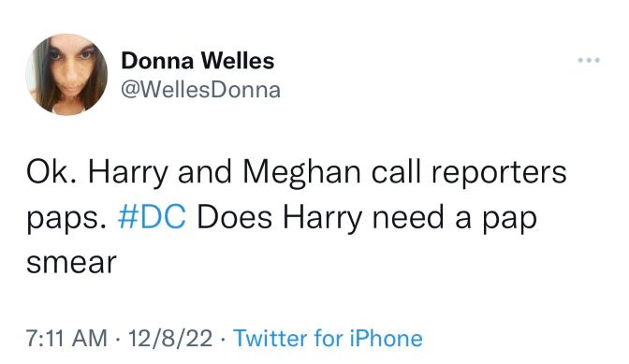Click the word 'and' between Harry and Meghan
This screenshot has width=629, height=364.
[205, 171]
